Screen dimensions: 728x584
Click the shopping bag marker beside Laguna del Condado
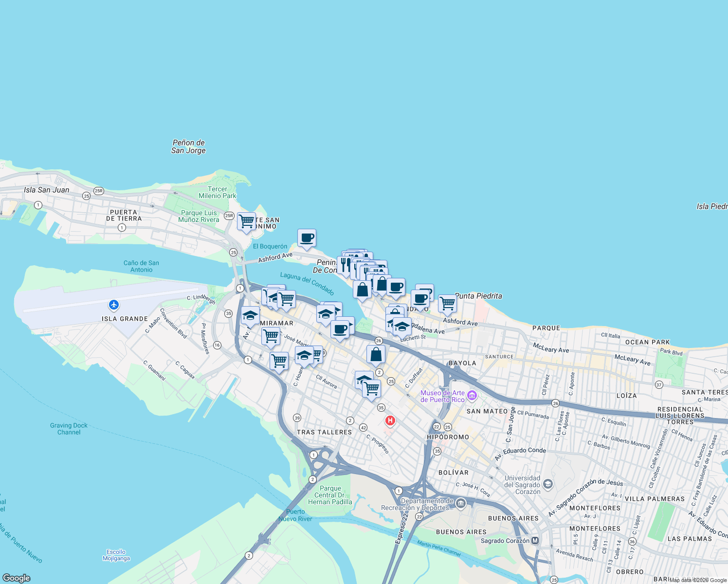[362, 290]
